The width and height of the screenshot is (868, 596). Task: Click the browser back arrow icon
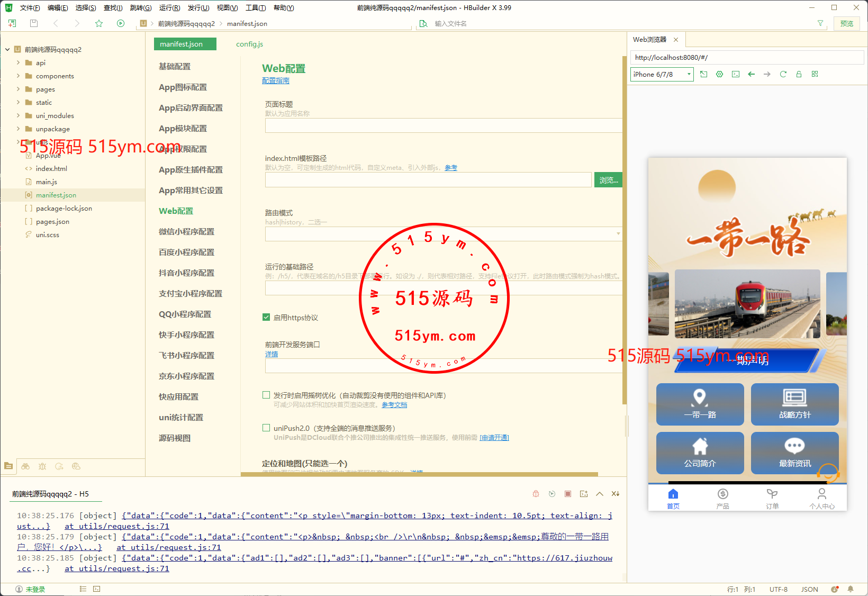pos(751,74)
